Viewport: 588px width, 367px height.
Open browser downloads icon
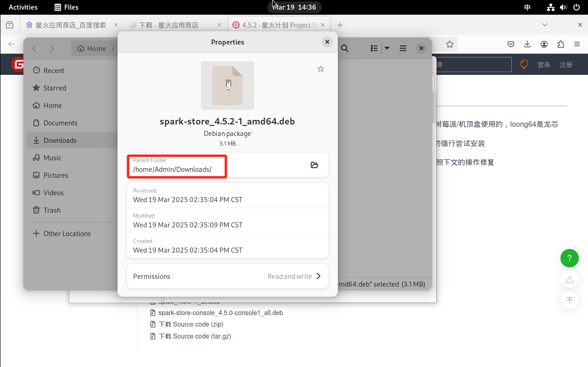(527, 44)
